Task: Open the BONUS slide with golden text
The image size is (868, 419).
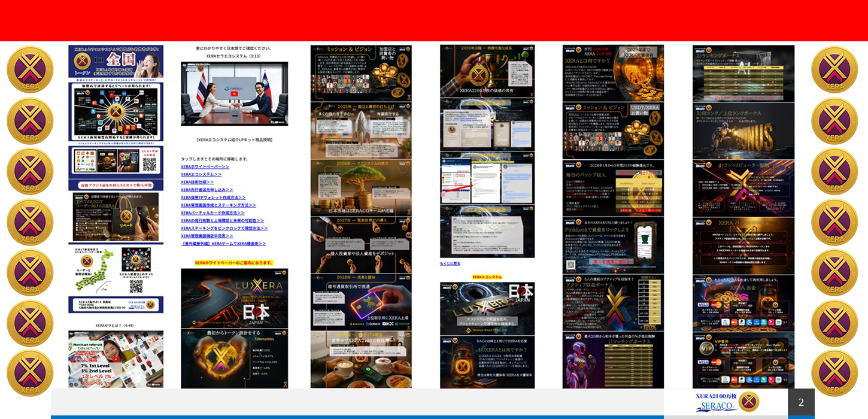Action: [743, 130]
